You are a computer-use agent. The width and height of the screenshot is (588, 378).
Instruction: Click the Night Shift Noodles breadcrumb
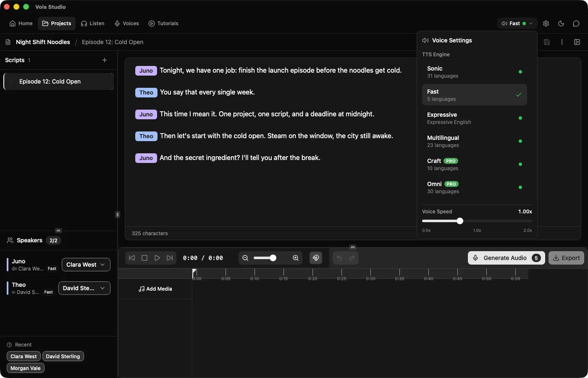coord(43,42)
